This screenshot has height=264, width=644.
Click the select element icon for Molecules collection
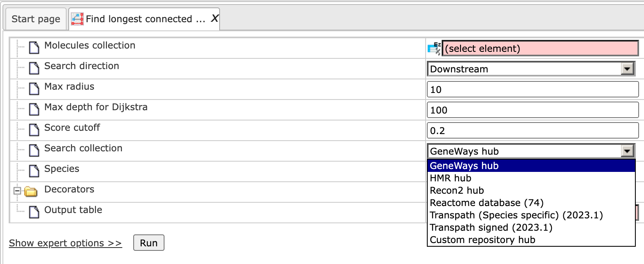coord(434,49)
